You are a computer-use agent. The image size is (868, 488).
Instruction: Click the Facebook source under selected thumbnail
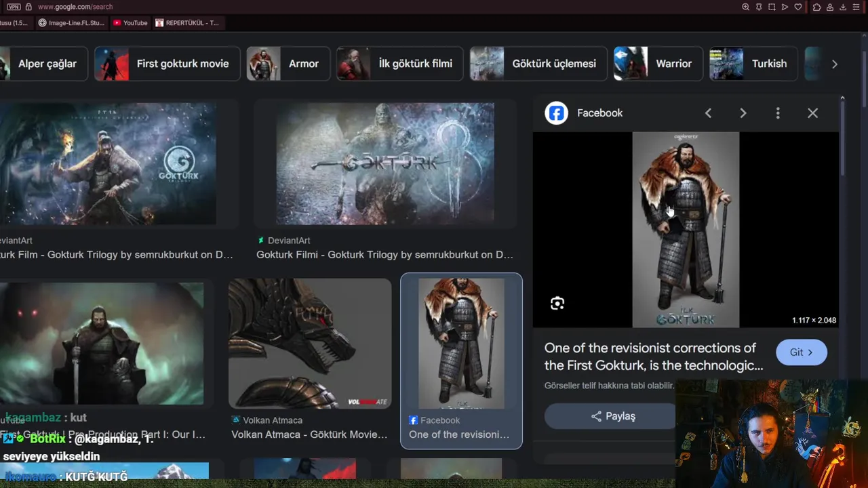coord(434,420)
